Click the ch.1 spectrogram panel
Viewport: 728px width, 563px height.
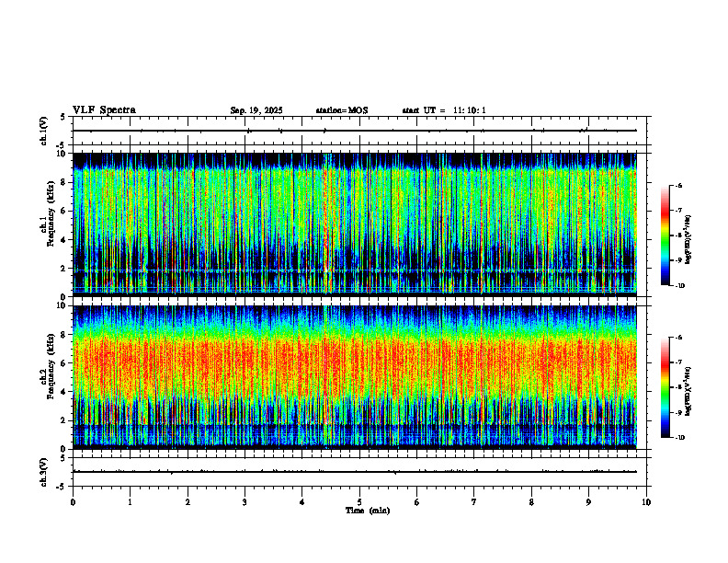355,224
